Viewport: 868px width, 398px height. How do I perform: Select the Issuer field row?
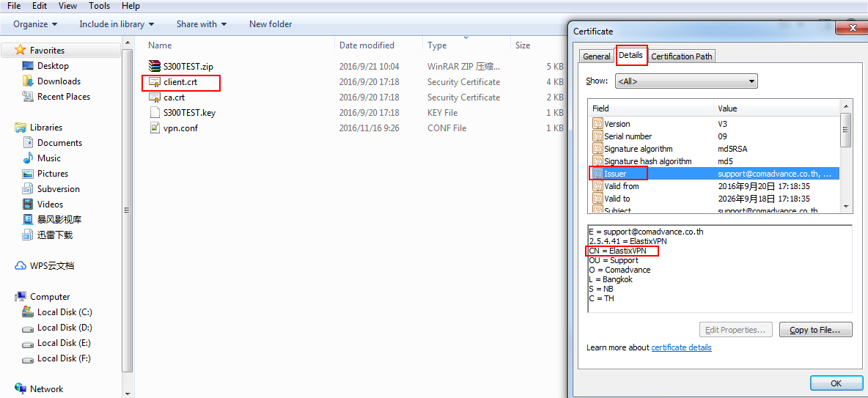tap(714, 174)
